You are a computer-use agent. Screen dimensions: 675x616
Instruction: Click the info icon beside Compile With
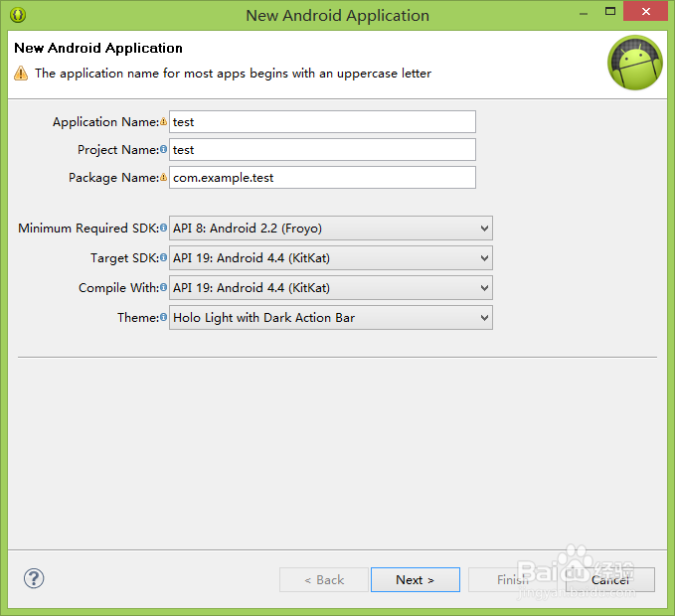point(164,287)
